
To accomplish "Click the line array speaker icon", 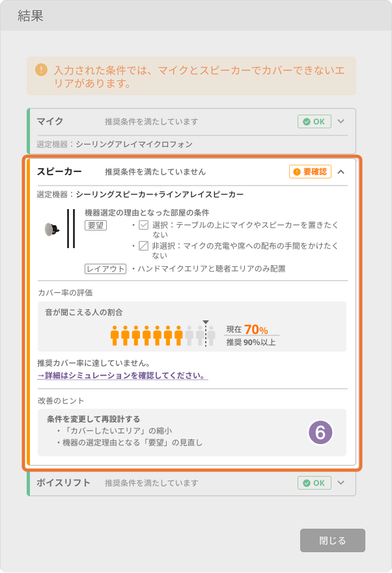I will 71,229.
